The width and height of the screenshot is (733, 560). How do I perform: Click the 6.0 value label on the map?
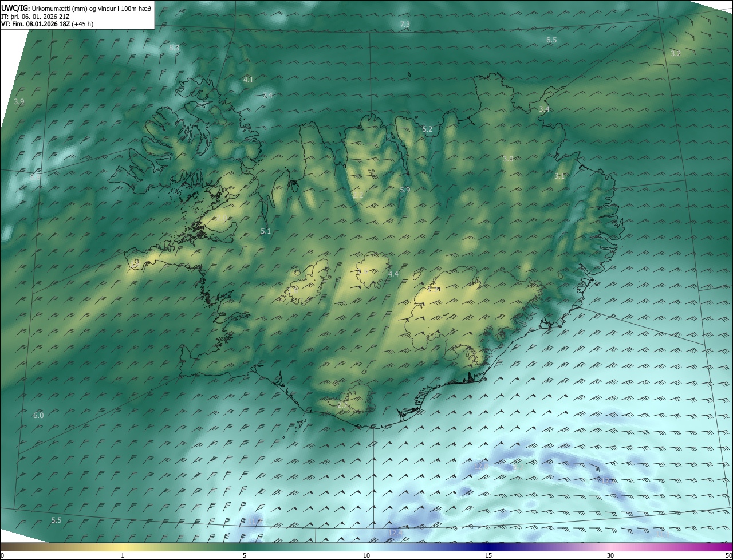point(38,415)
